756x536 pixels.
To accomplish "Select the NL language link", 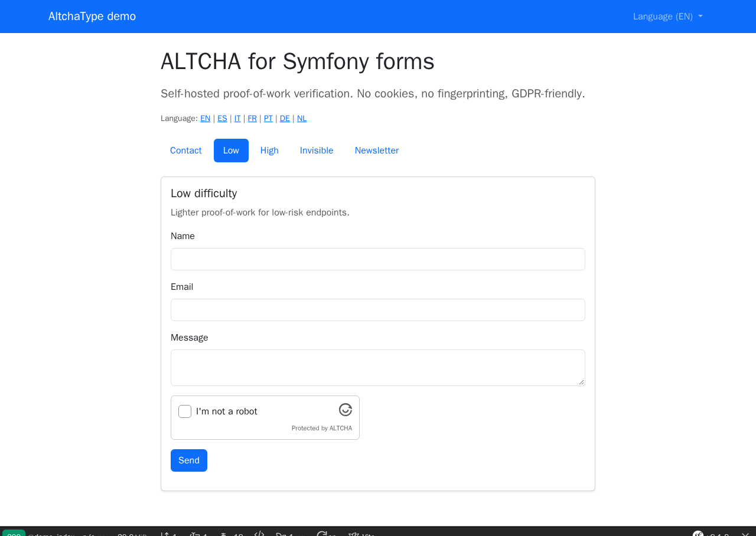I will (x=302, y=119).
